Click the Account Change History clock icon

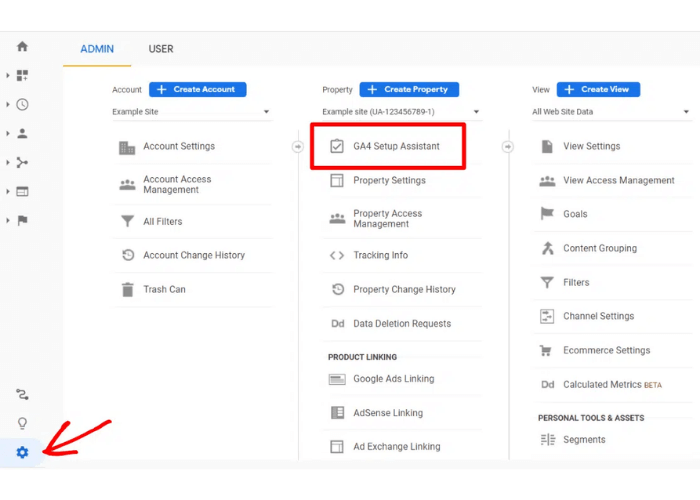click(128, 255)
